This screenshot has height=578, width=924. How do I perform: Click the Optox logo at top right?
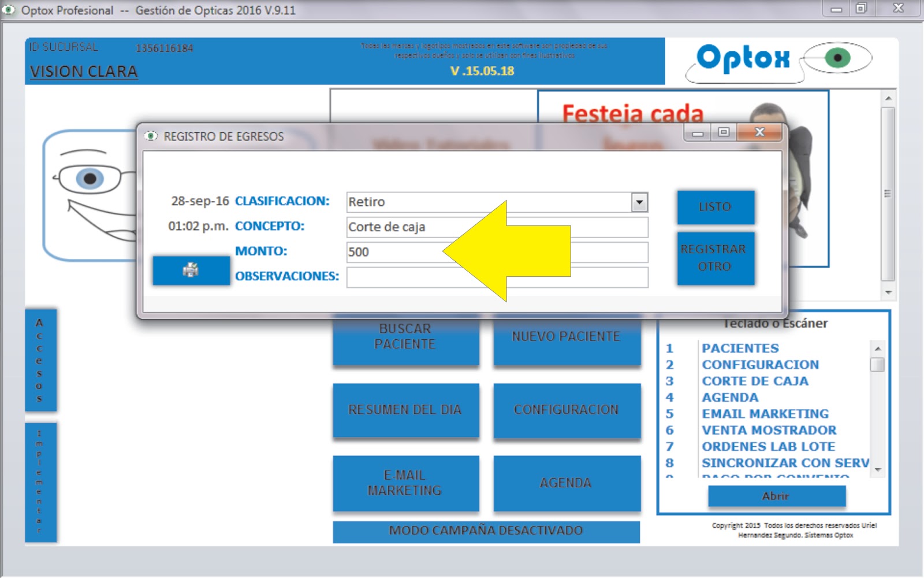click(x=744, y=58)
